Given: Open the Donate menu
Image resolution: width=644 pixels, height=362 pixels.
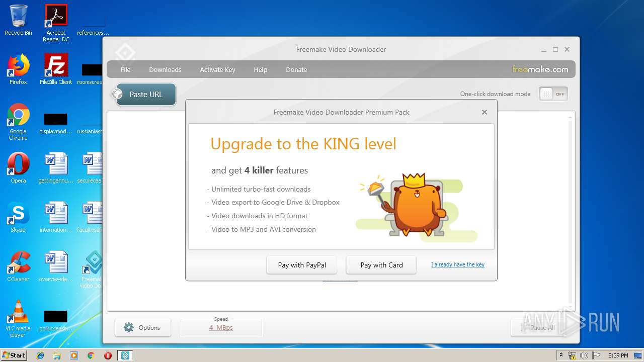Looking at the screenshot, I should pos(296,69).
